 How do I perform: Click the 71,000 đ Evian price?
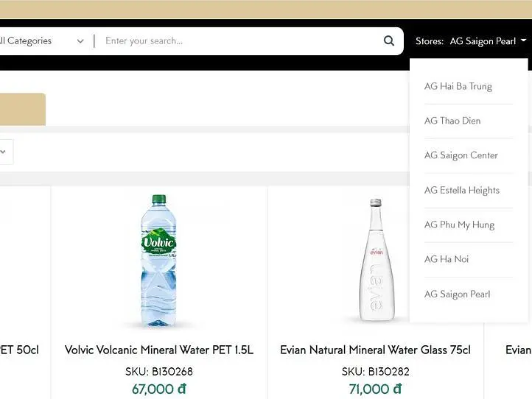click(375, 389)
